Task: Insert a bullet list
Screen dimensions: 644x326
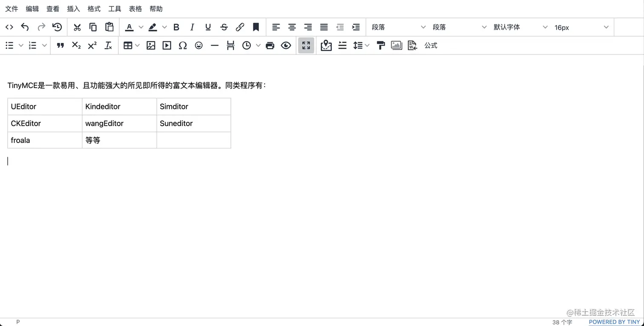Action: point(9,46)
